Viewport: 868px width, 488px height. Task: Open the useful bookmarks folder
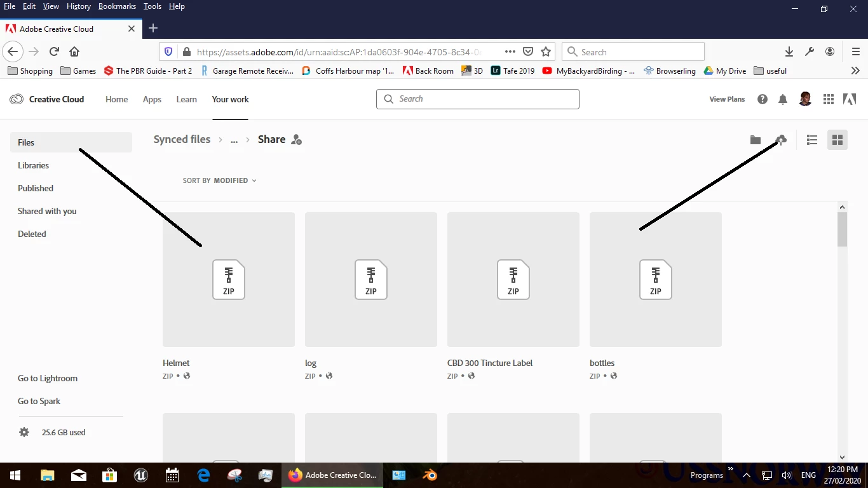(x=770, y=71)
